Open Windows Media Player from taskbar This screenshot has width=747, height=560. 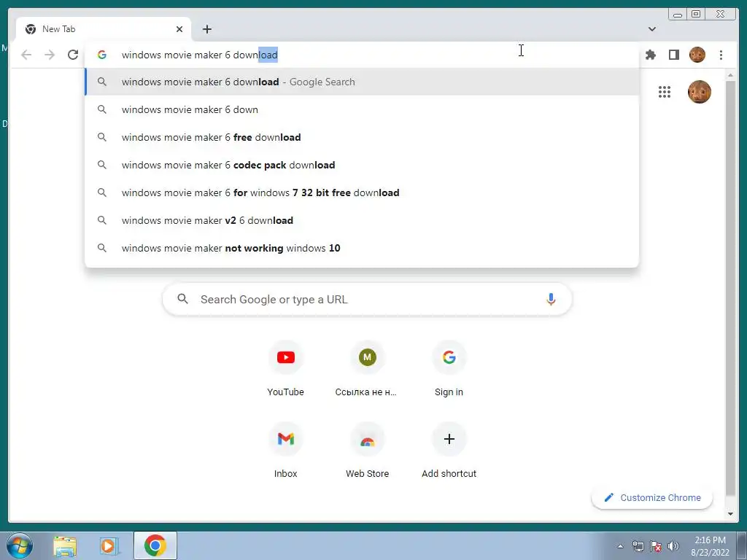point(109,545)
